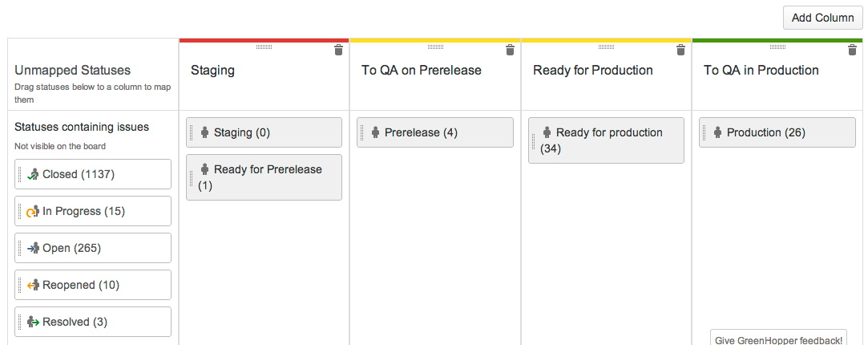Click trash icon for To QA in Production

click(x=852, y=51)
